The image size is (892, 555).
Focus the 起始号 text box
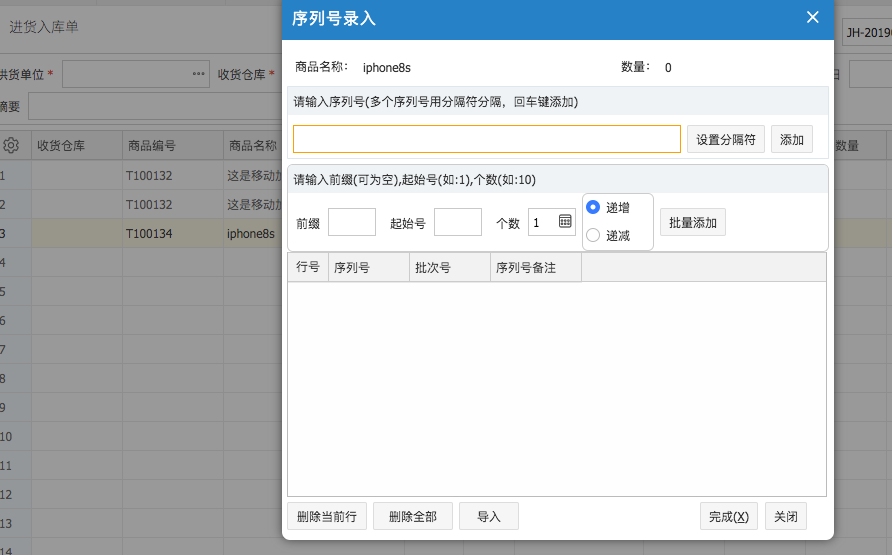click(x=458, y=222)
